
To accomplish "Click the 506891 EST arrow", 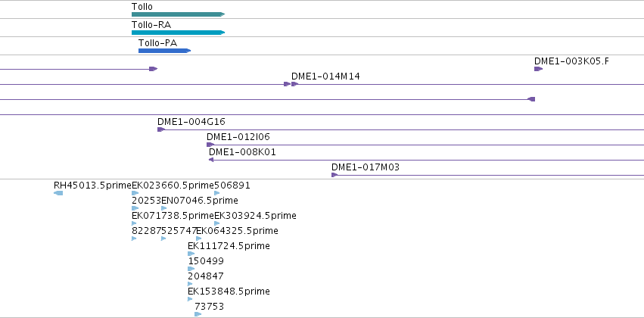I will coord(217,193).
